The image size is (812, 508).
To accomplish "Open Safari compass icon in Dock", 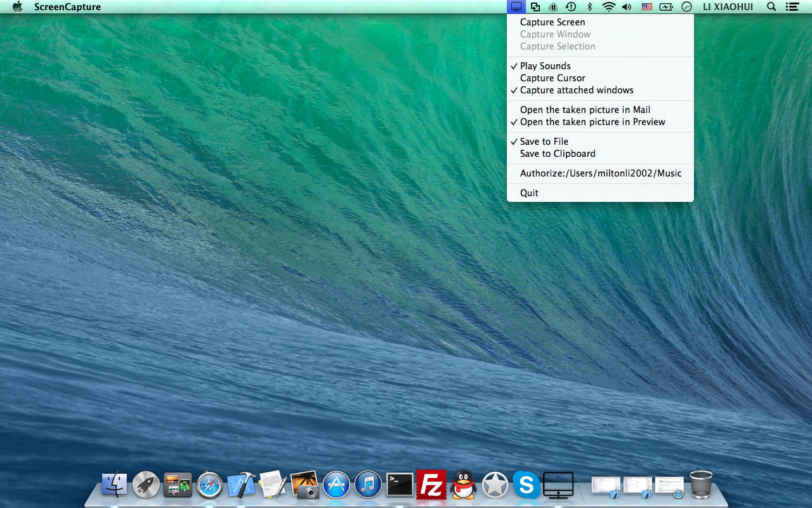I will click(x=209, y=485).
